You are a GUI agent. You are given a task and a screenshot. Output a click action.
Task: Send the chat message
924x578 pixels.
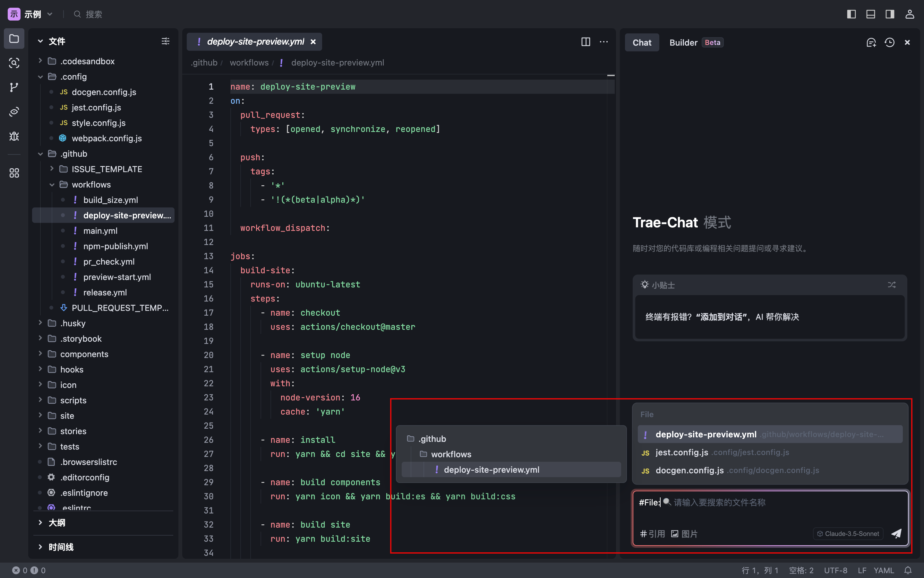896,534
